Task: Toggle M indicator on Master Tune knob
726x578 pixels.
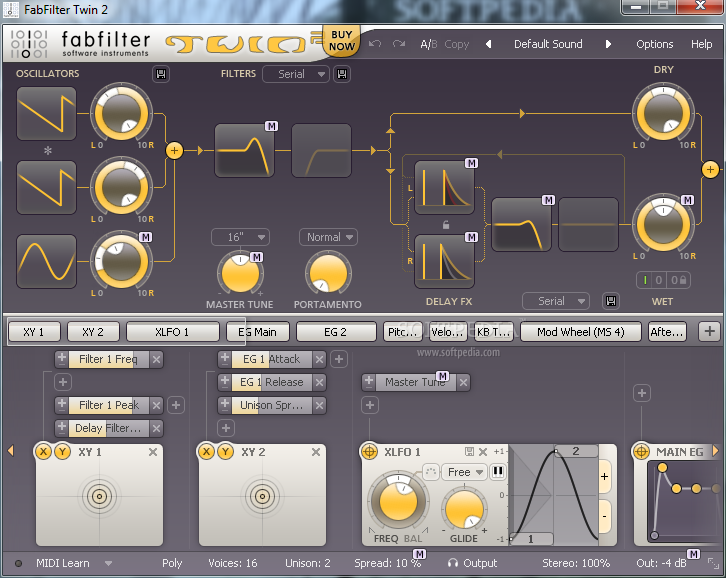Action: (x=256, y=257)
